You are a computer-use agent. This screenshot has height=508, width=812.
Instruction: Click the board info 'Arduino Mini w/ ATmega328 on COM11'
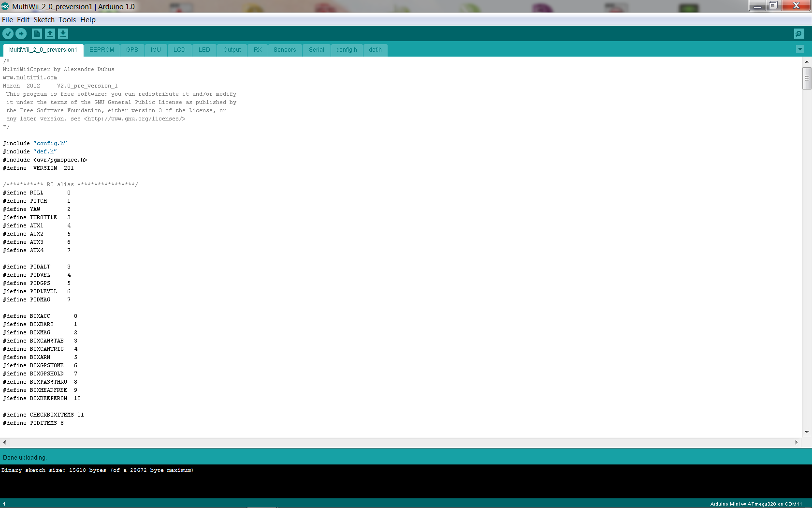[x=756, y=504]
